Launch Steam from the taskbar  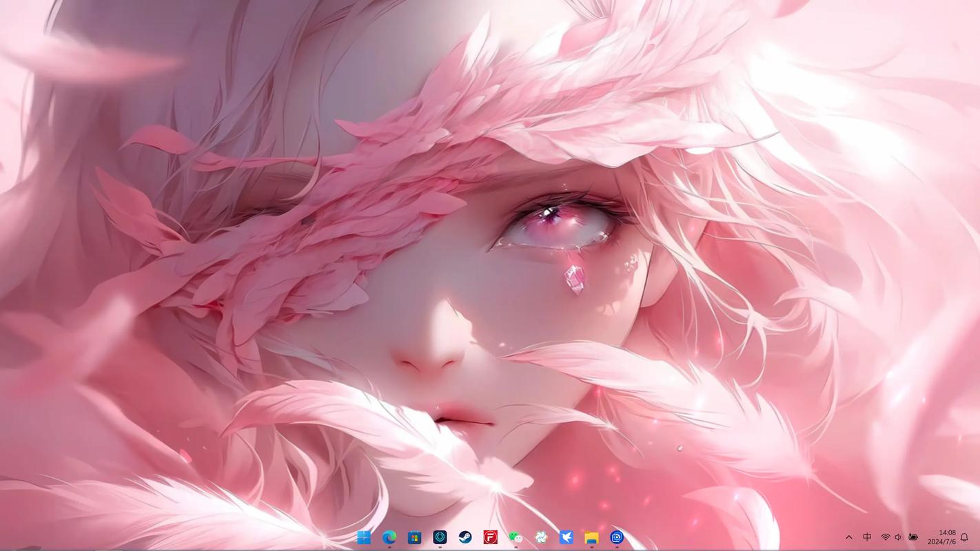465,537
